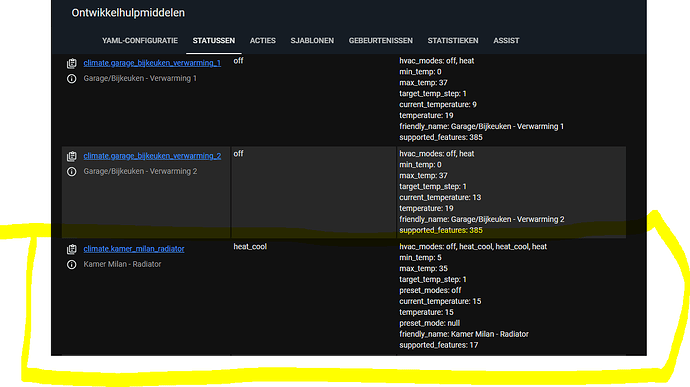The width and height of the screenshot is (690, 387).
Task: Click supported_features: 17 attribute text
Action: click(439, 345)
